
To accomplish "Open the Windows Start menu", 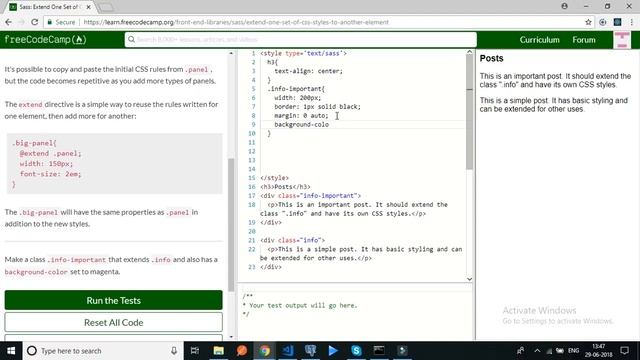I will (x=11, y=351).
